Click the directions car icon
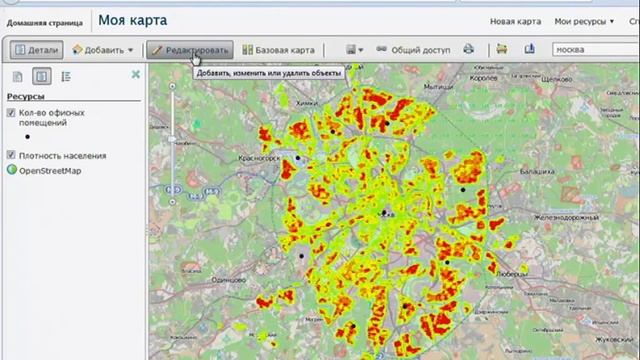Screen dimensions: 640x360 click(x=502, y=49)
